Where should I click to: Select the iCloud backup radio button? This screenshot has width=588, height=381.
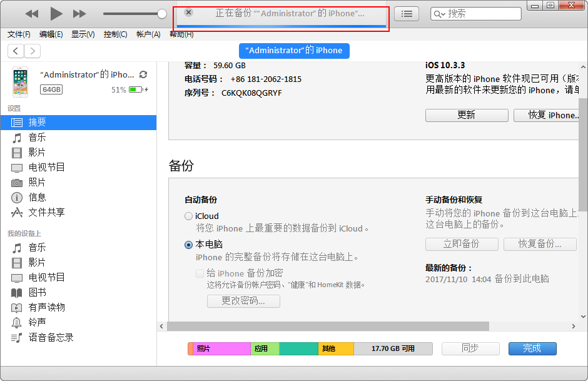pyautogui.click(x=189, y=216)
